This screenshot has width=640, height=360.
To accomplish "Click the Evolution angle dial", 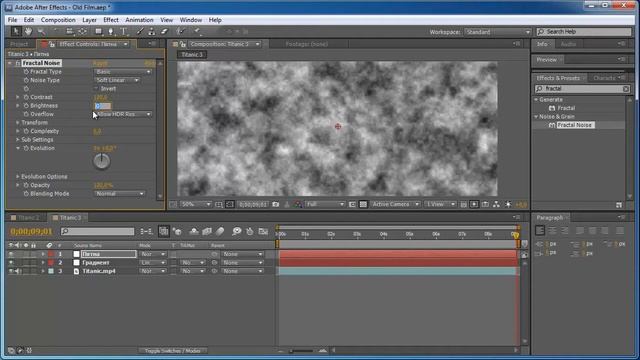I will pyautogui.click(x=102, y=161).
